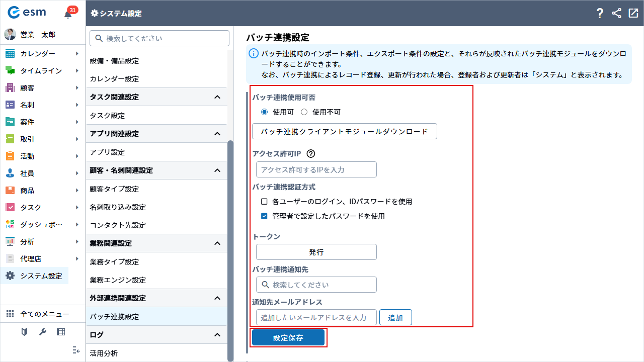Expand the カレンダー menu arrow
The width and height of the screenshot is (644, 362).
(77, 54)
